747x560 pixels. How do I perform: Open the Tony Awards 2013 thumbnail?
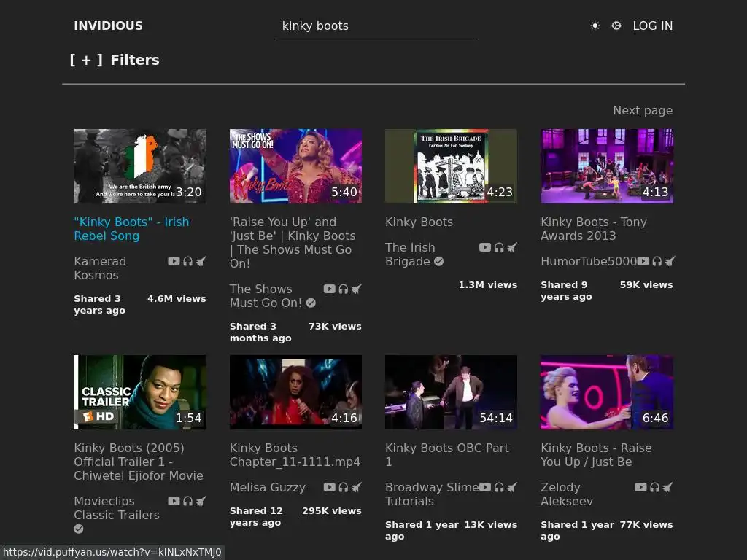coord(607,166)
